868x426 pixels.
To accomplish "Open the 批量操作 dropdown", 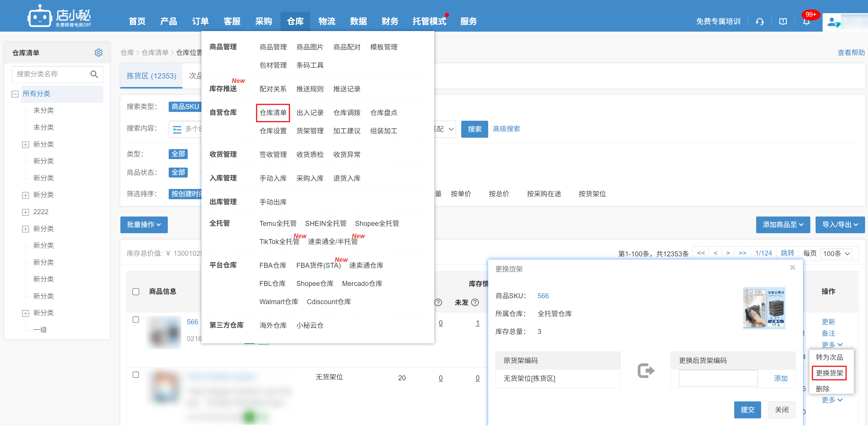I will coord(144,225).
